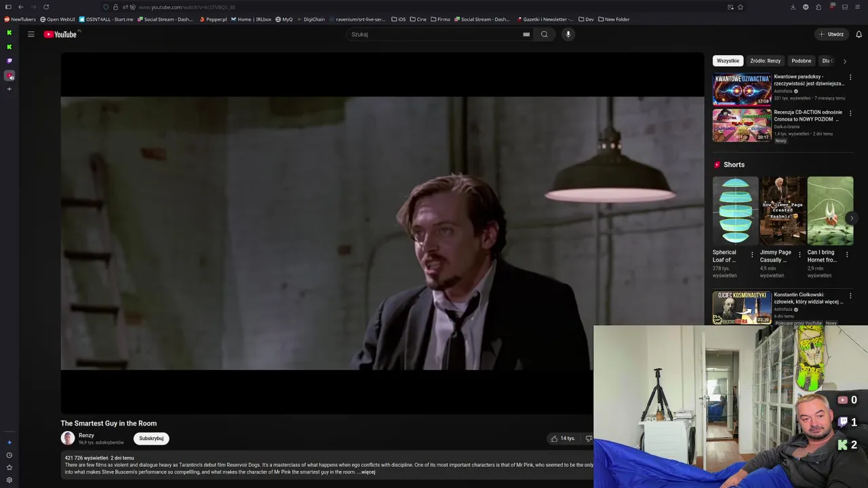Open the Kwantowe paradoksy video thumbnail
868x488 pixels.
(742, 89)
